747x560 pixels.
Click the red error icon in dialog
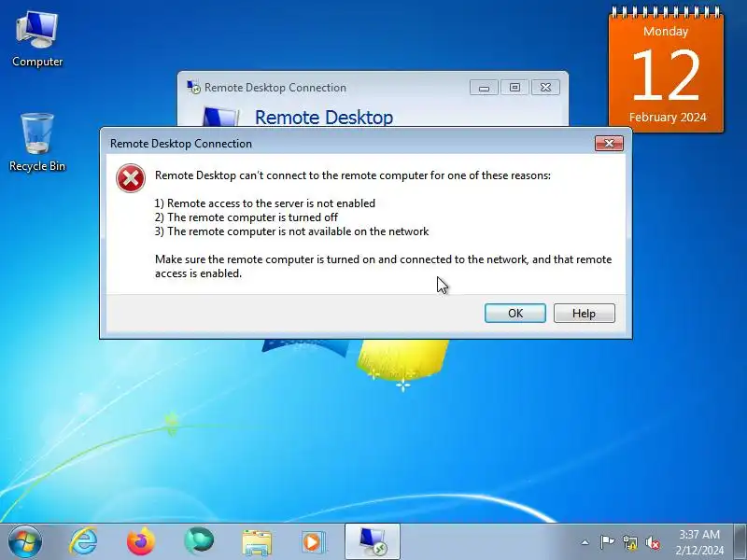(x=131, y=178)
